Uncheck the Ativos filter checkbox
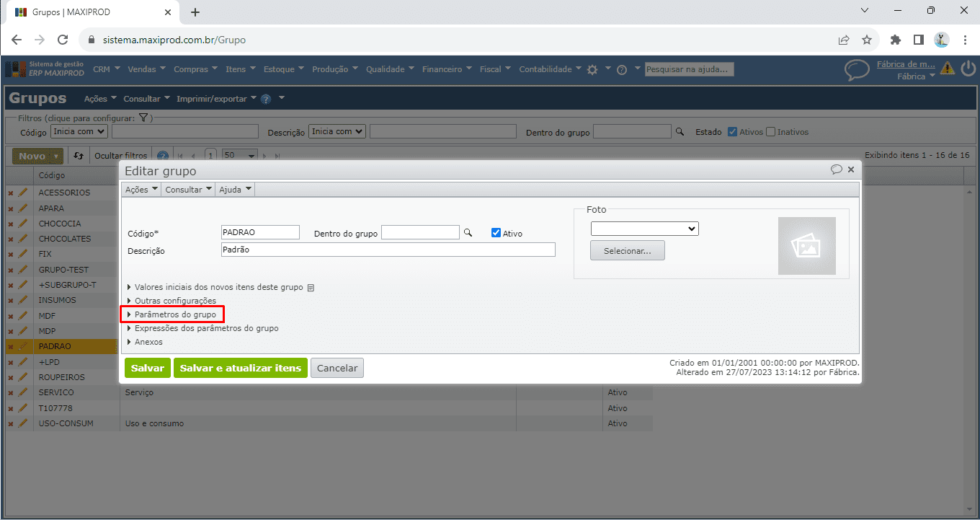The height and width of the screenshot is (520, 980). point(732,132)
